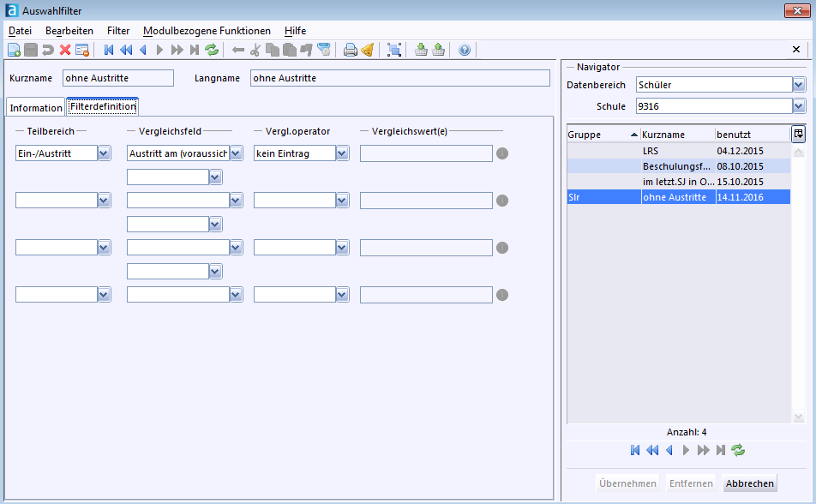Click column chooser icon in Navigator table
Image resolution: width=816 pixels, height=504 pixels.
tap(798, 134)
